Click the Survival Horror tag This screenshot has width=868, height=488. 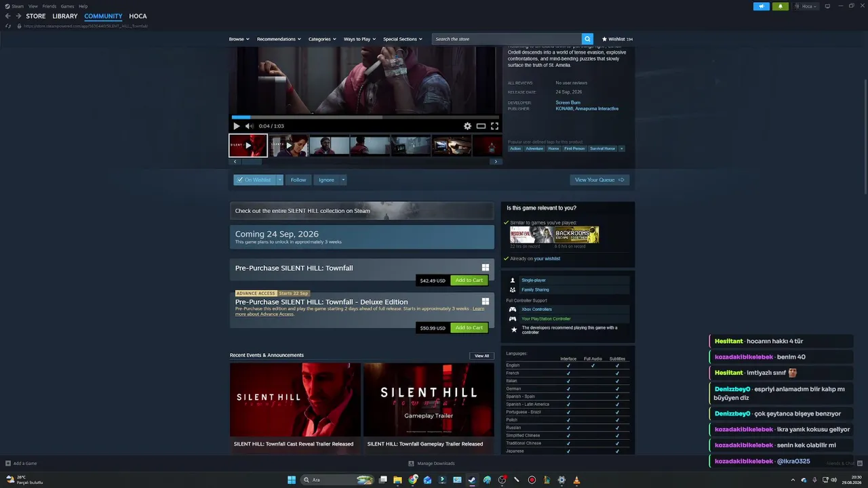click(602, 148)
